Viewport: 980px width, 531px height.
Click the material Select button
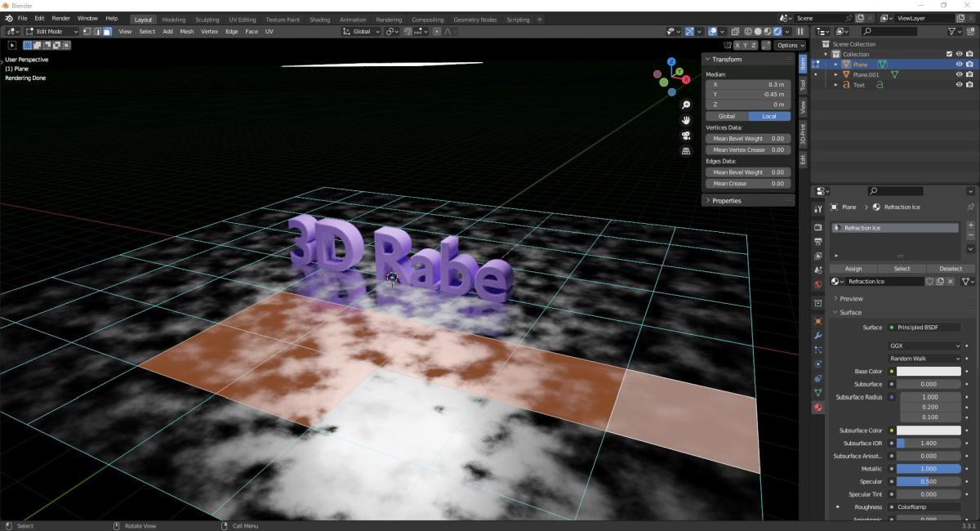tap(902, 268)
